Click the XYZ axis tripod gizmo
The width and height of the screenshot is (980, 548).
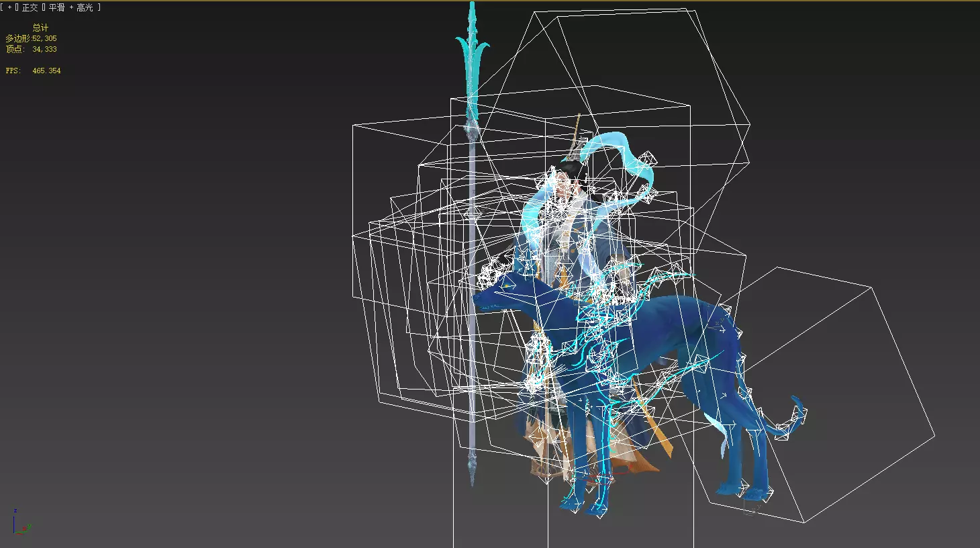(x=21, y=521)
